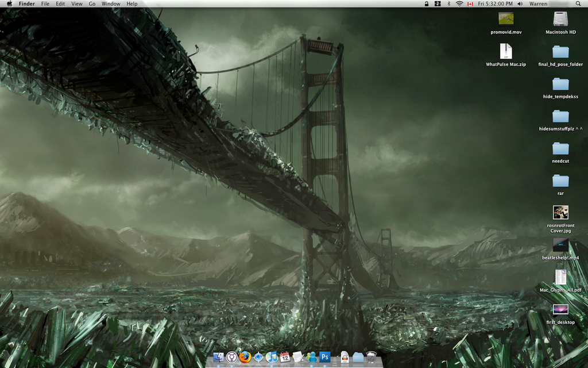Select the needcut folder
588x368 pixels.
pyautogui.click(x=560, y=148)
